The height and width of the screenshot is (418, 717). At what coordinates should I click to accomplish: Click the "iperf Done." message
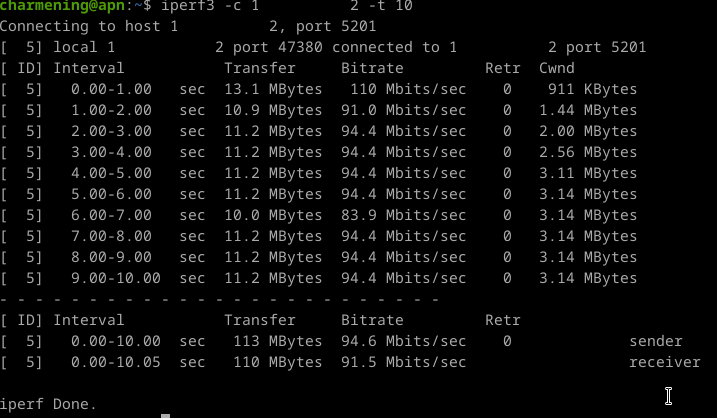[48, 404]
